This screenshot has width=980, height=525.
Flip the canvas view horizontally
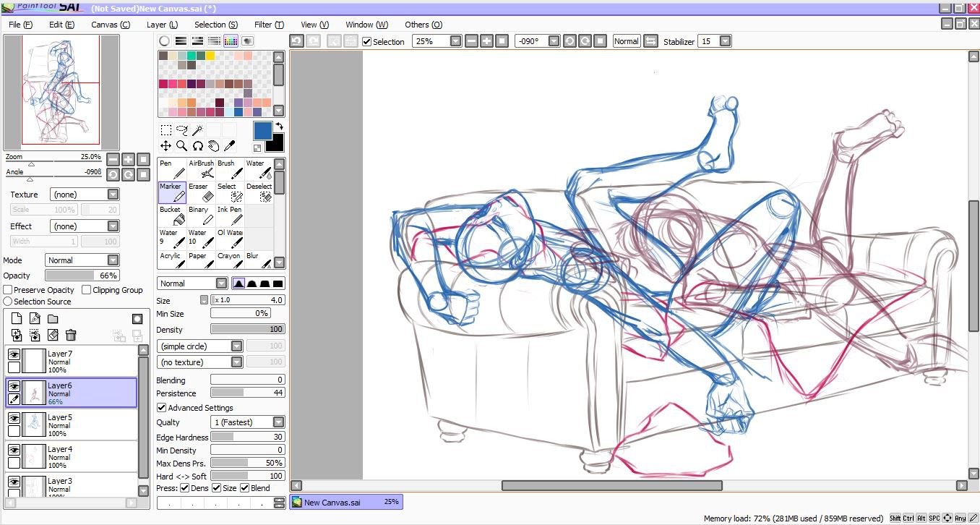(650, 41)
